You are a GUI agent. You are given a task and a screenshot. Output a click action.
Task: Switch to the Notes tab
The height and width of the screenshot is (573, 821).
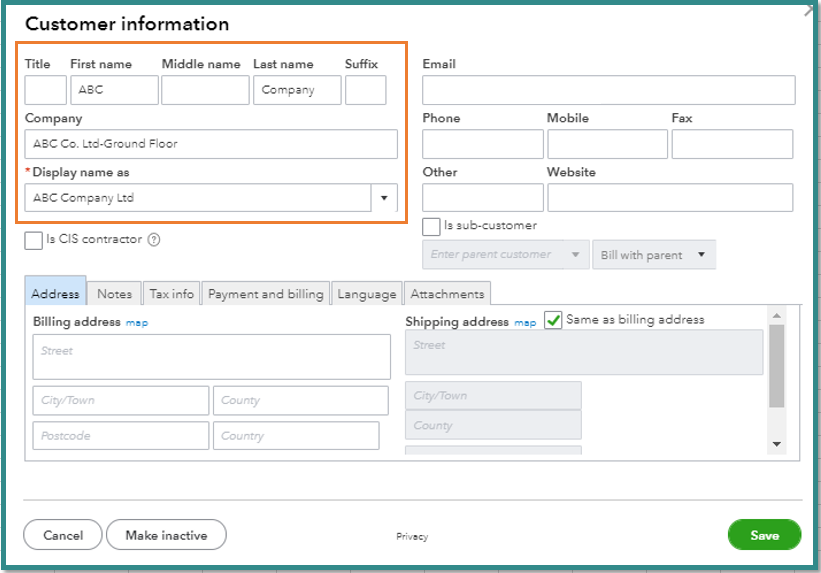(114, 294)
